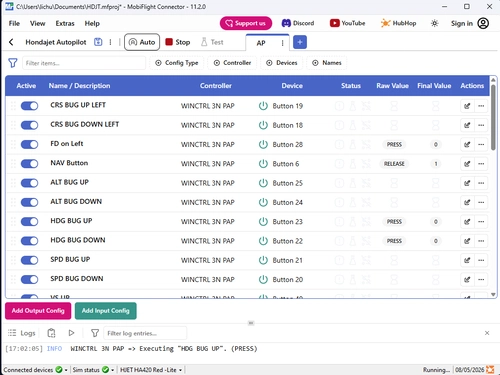The image size is (500, 375).
Task: Open the Config Type filter dropdown
Action: [177, 63]
